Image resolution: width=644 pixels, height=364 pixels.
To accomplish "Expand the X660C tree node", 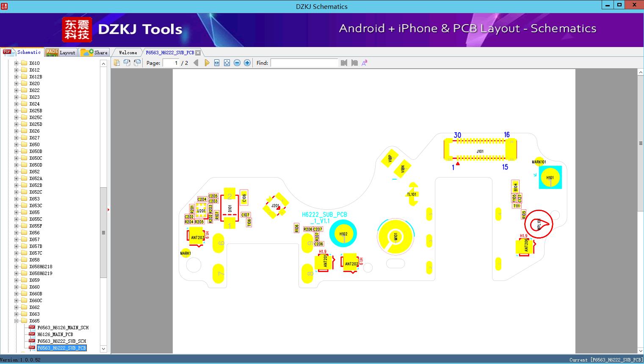I will (x=16, y=300).
